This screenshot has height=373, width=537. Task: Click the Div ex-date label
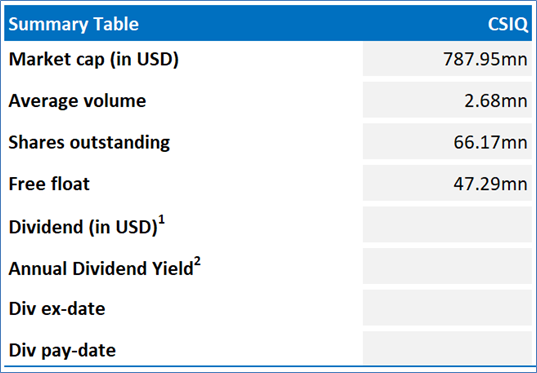pos(57,309)
